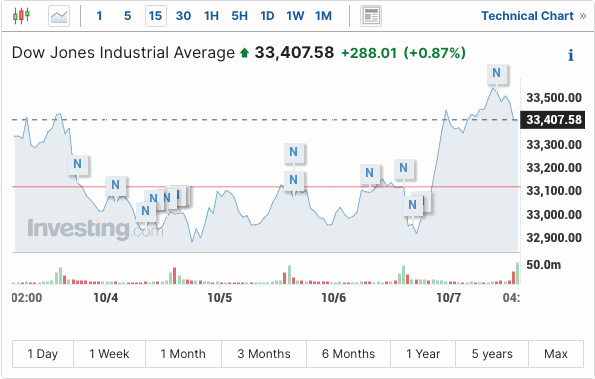
Task: Show the 3 Months range
Action: coord(264,354)
